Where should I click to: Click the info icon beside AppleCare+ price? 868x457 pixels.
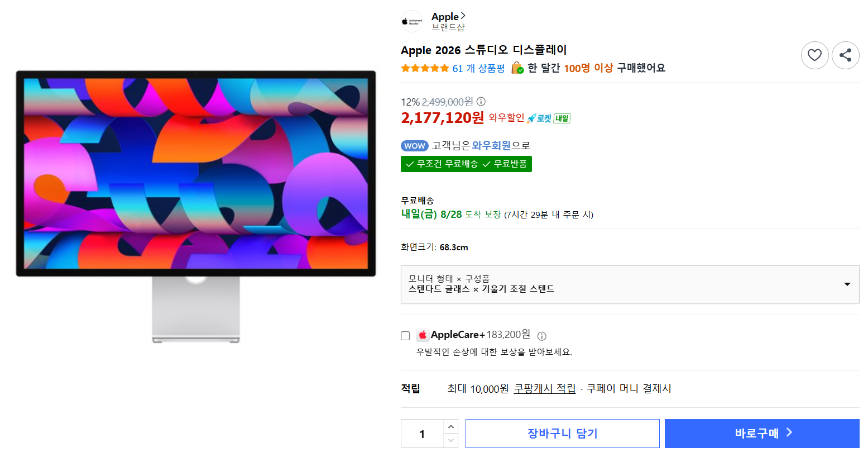pyautogui.click(x=541, y=336)
